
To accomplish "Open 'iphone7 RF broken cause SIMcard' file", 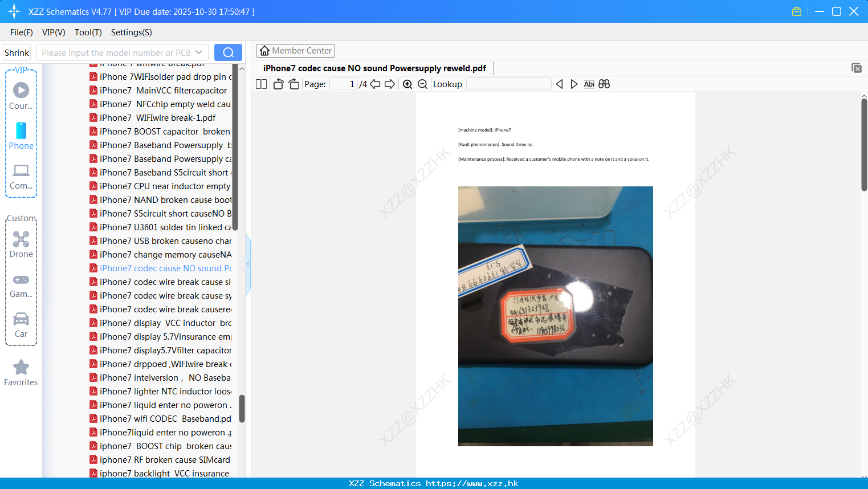I will (161, 460).
